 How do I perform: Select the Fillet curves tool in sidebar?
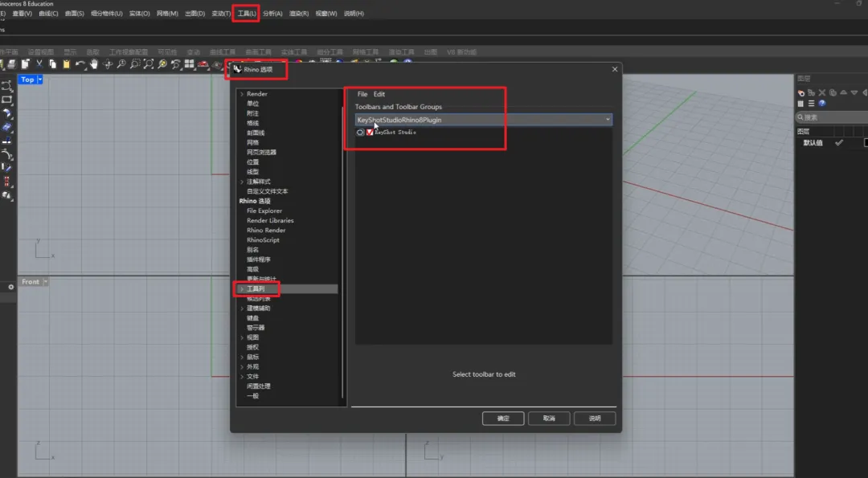pos(6,154)
